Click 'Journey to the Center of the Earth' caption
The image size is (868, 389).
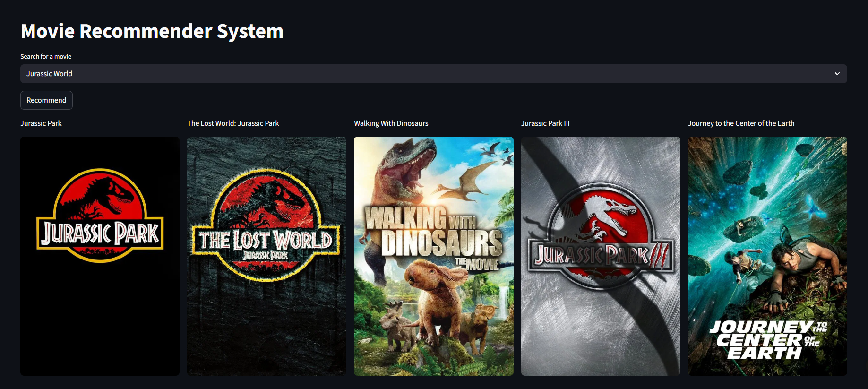tap(741, 123)
